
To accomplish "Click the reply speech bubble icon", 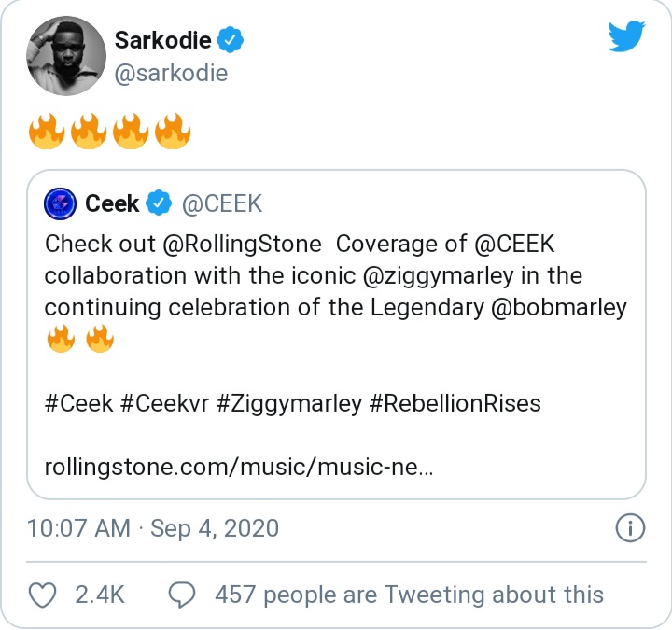I will pos(181,594).
